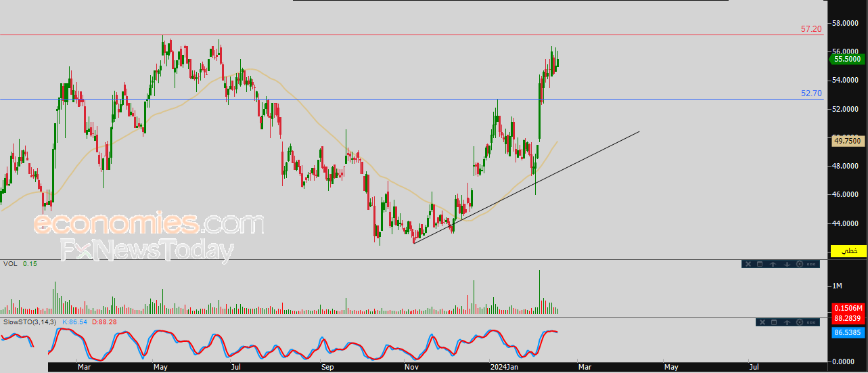The width and height of the screenshot is (868, 373).
Task: Click the D:88.28 stochastic value
Action: pos(104,322)
